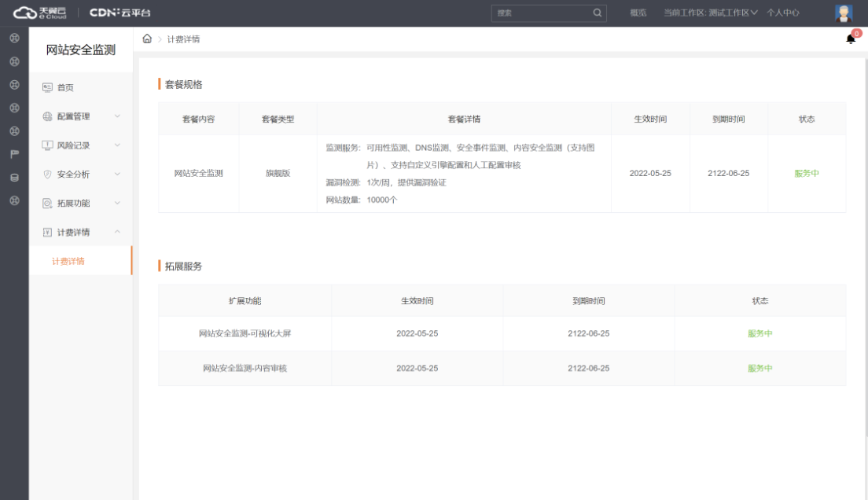Go to 首页 in the sidebar

tap(65, 87)
